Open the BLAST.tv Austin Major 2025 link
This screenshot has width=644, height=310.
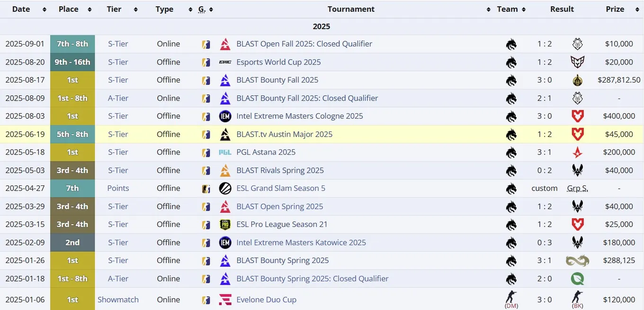click(284, 134)
